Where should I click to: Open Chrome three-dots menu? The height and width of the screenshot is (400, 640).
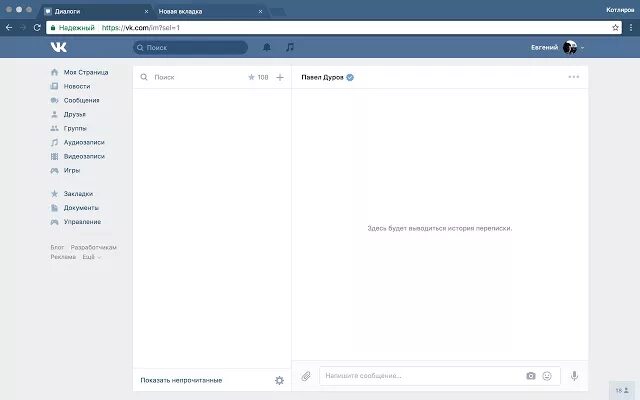pos(631,28)
